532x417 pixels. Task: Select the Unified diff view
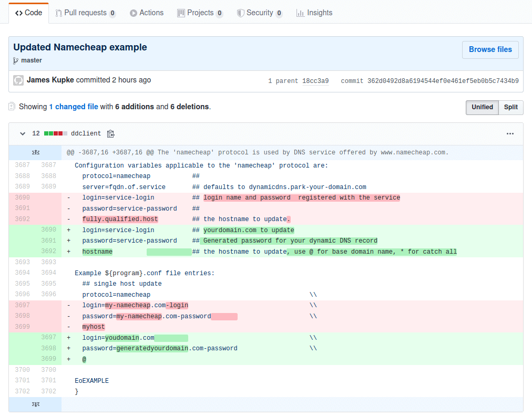[x=482, y=107]
